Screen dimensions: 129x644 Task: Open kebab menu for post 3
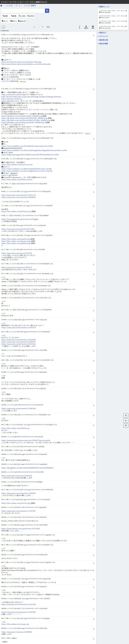click(94, 139)
